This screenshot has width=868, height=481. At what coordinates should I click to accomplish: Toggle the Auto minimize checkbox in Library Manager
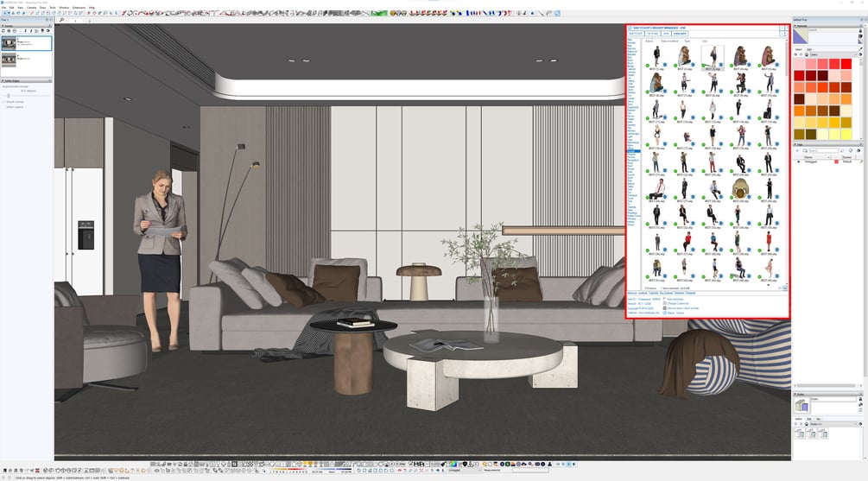pos(664,299)
